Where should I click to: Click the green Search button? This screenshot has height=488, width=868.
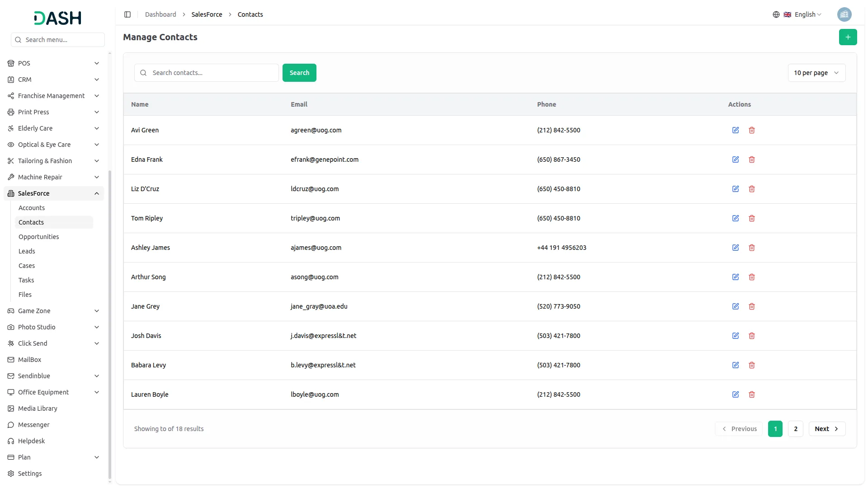click(299, 73)
